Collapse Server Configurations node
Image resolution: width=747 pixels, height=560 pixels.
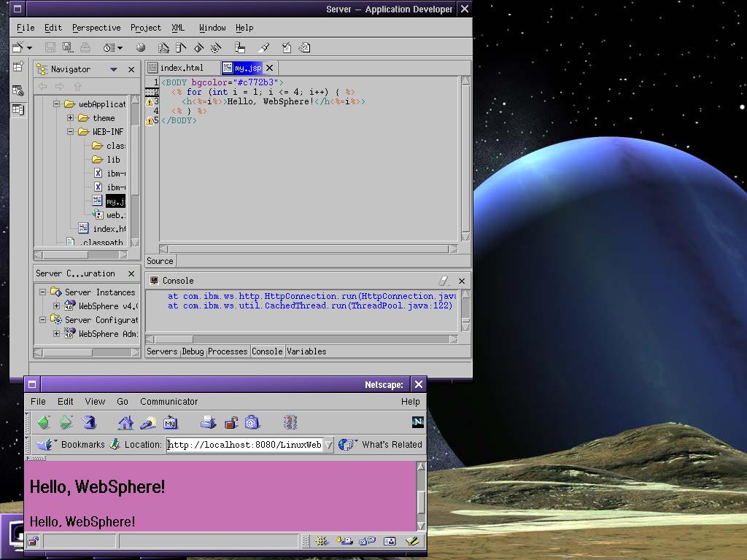coord(42,319)
